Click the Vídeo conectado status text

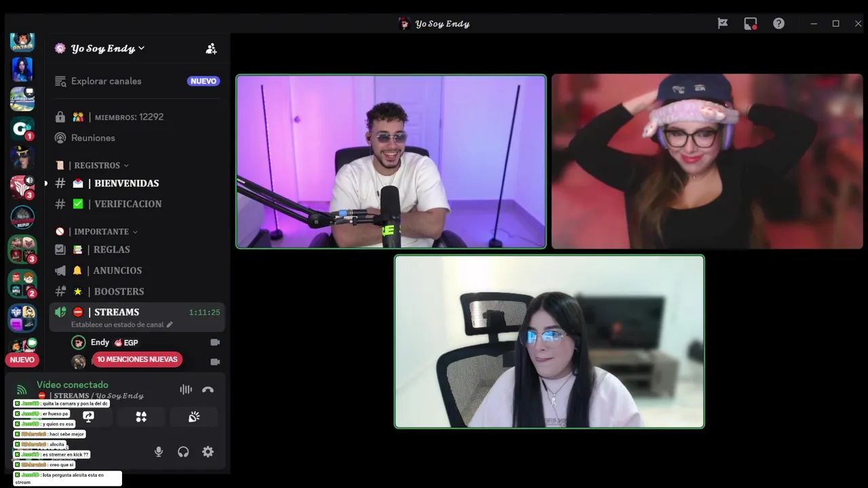pyautogui.click(x=73, y=385)
